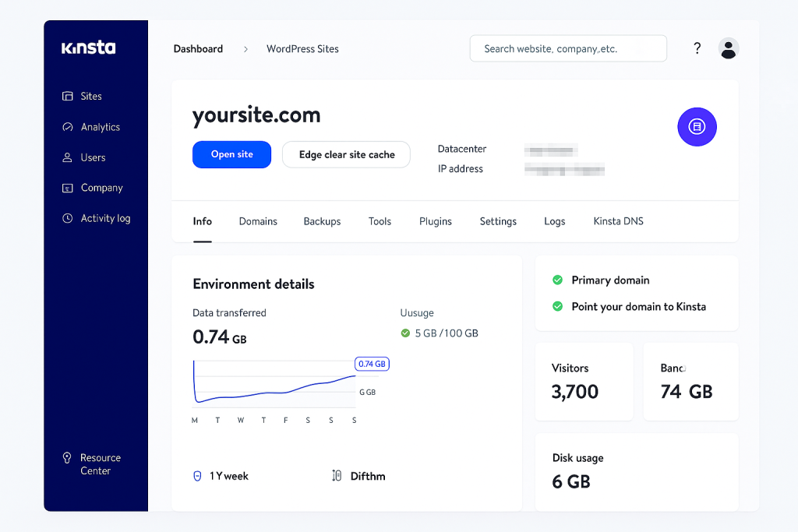Open the user profile avatar
798x532 pixels.
pyautogui.click(x=729, y=48)
